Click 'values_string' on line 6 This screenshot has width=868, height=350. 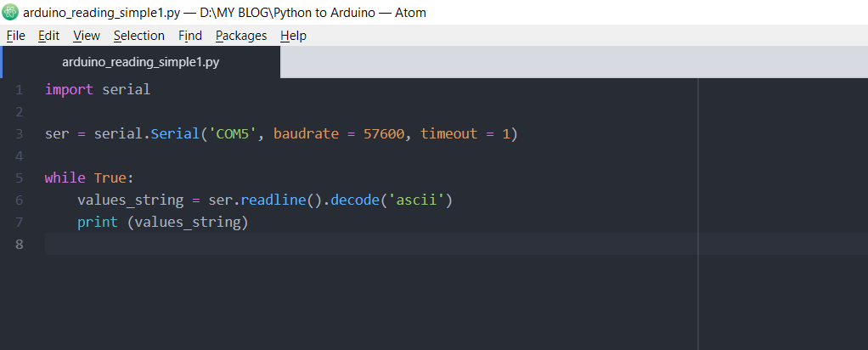point(131,200)
